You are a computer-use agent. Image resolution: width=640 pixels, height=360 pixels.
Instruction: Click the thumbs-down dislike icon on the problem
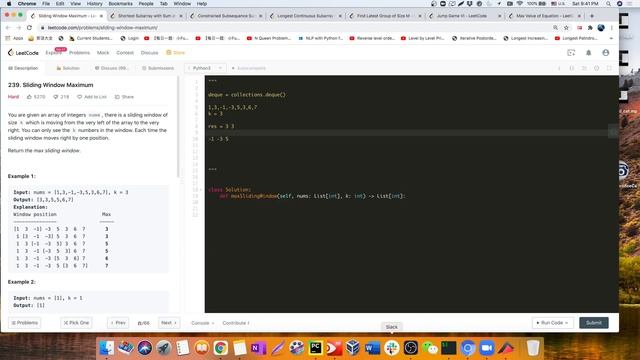click(x=56, y=97)
